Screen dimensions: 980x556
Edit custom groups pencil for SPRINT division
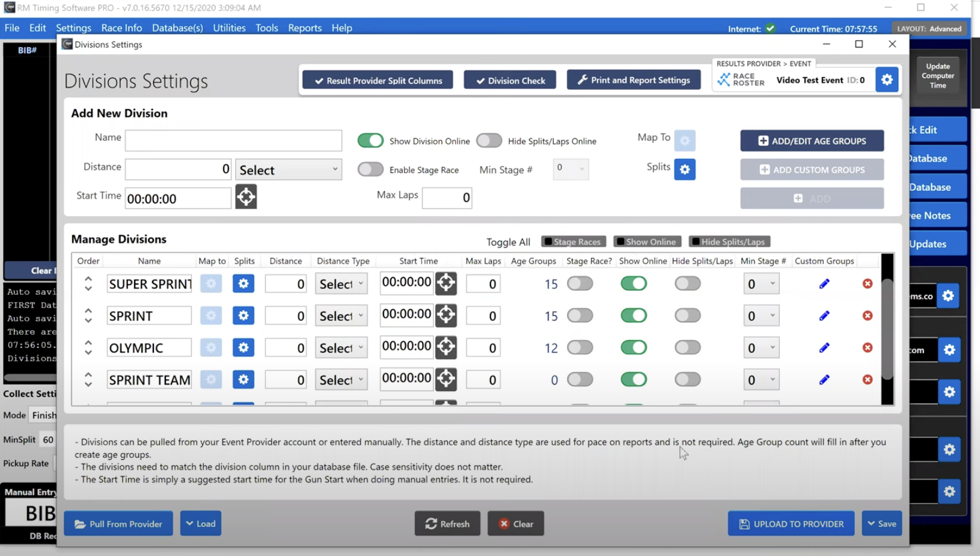824,316
